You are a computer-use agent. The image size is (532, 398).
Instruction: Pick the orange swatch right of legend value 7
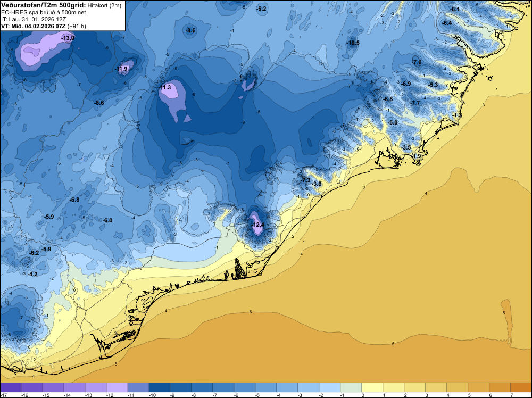(521, 387)
